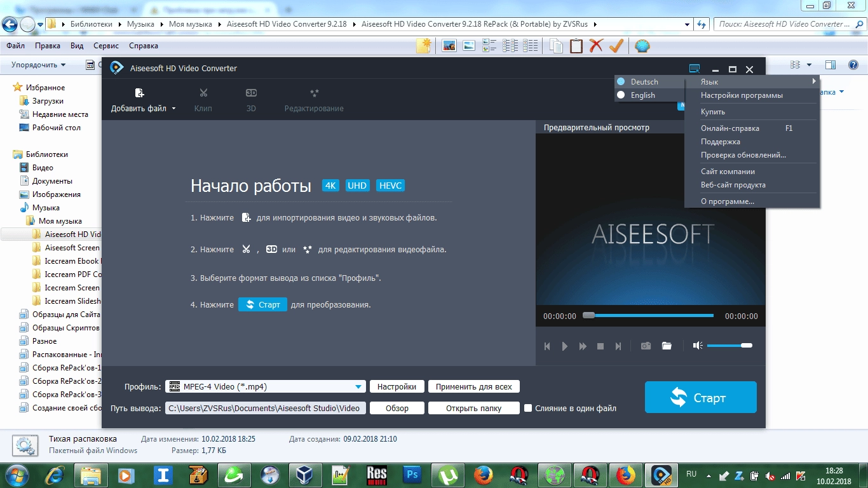Open the 3D settings tool
868x488 pixels.
251,93
